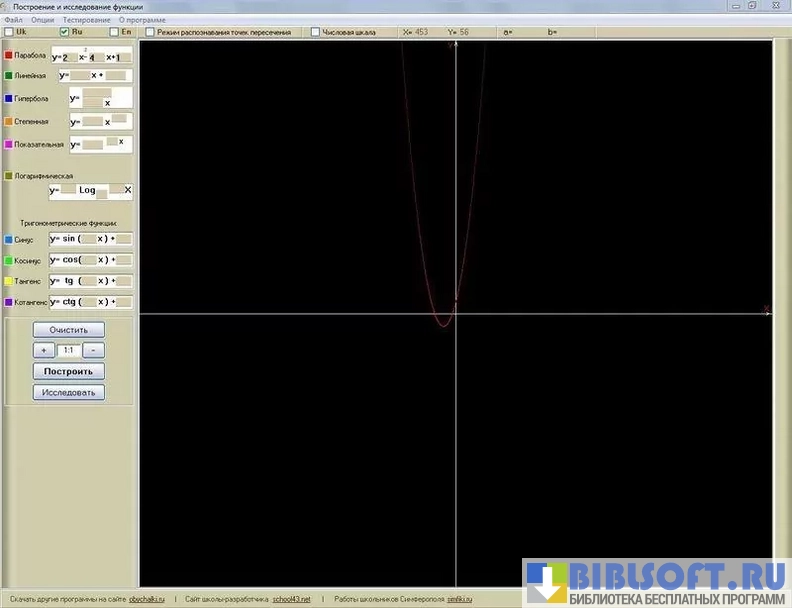Select the magenta Показательная color square

point(8,144)
